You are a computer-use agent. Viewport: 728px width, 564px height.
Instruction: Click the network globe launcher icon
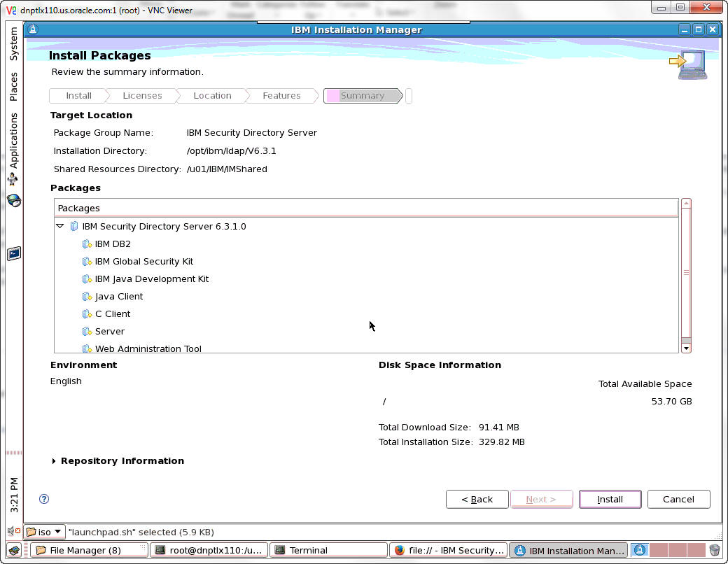tap(14, 200)
